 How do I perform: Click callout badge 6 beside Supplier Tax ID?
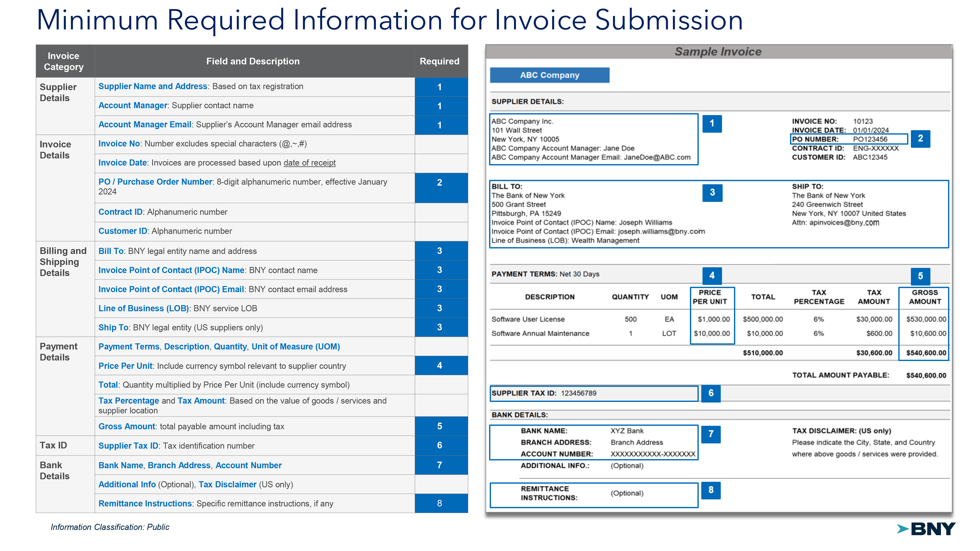point(711,393)
